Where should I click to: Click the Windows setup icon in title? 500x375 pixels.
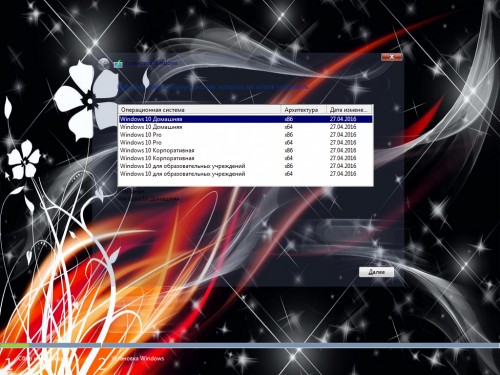pyautogui.click(x=118, y=63)
